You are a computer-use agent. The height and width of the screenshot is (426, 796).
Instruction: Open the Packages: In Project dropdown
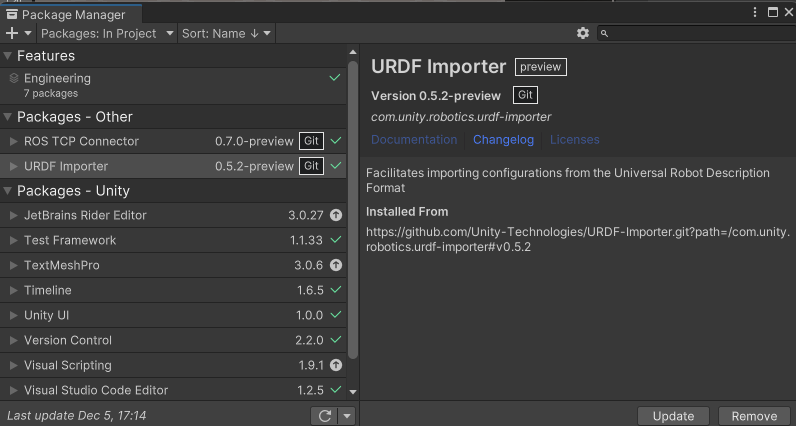(x=107, y=34)
